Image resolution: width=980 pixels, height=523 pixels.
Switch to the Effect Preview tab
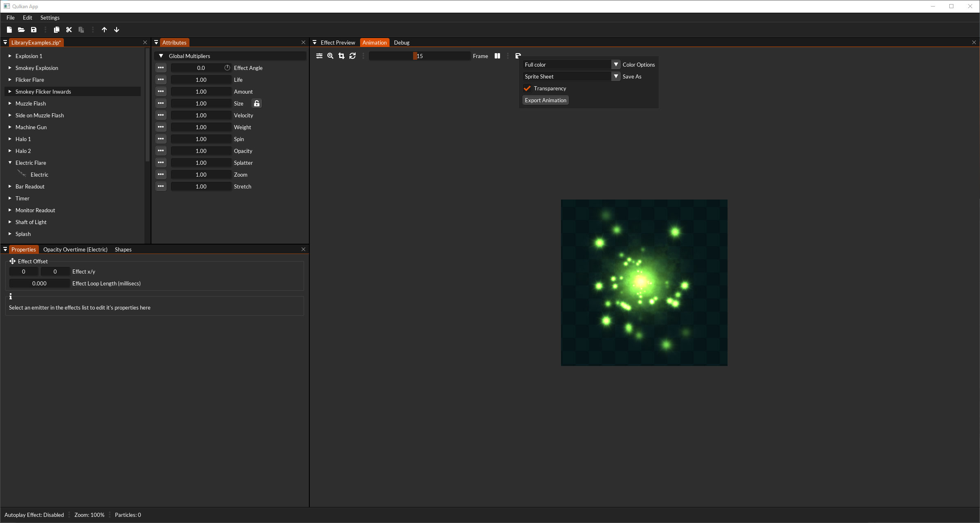338,43
